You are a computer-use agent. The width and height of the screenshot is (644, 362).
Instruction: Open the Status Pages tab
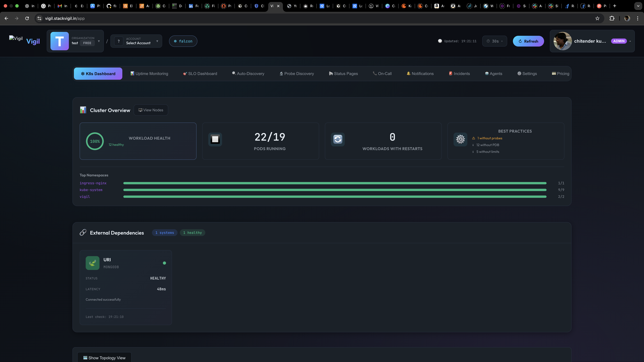[x=343, y=73]
